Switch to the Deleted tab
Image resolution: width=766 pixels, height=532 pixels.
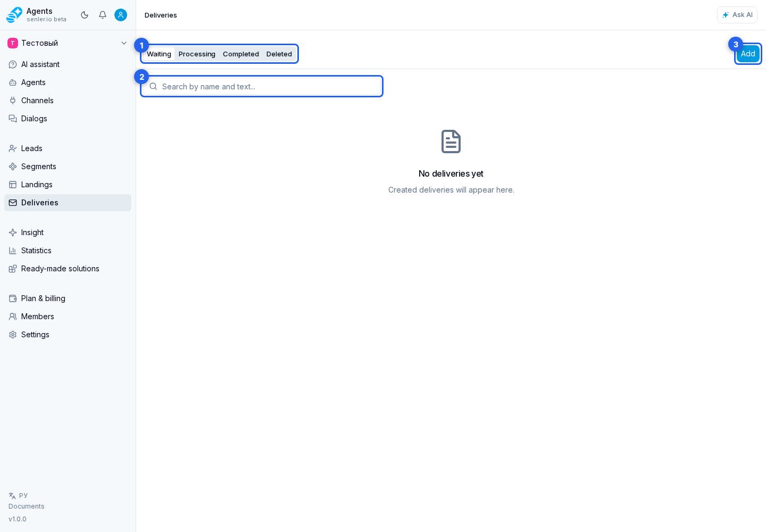point(279,54)
